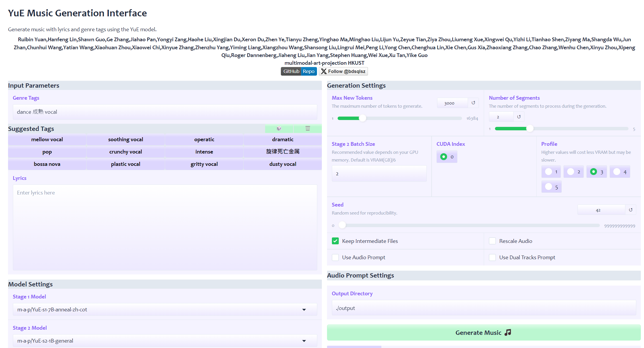Select Profile 3 radio button

coord(594,172)
